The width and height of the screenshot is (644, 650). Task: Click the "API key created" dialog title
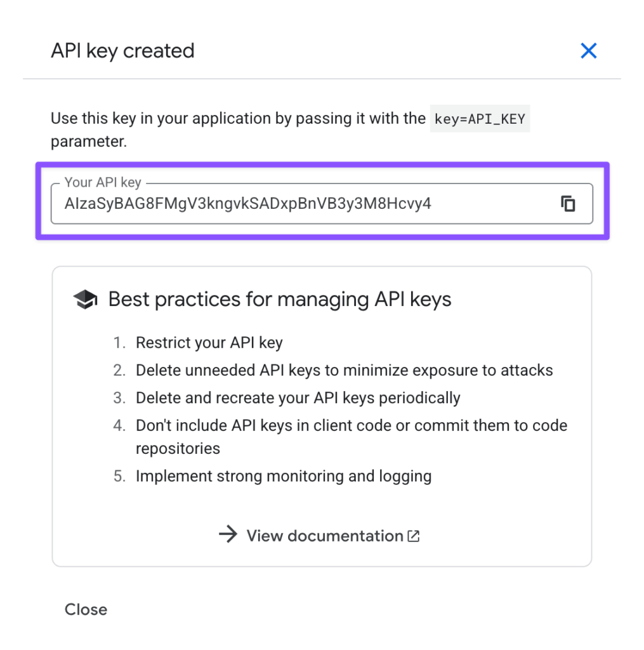[122, 51]
